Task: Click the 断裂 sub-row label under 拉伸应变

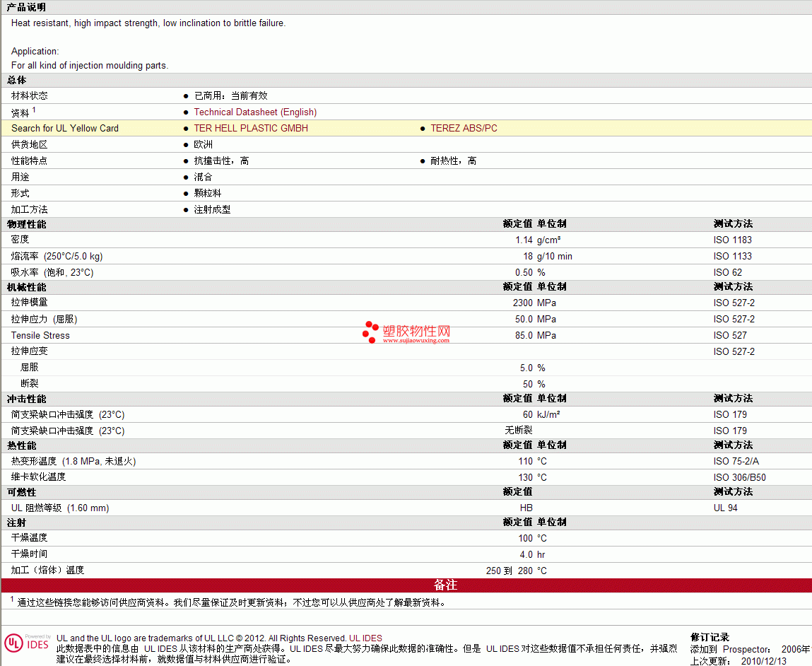Action: 30,384
